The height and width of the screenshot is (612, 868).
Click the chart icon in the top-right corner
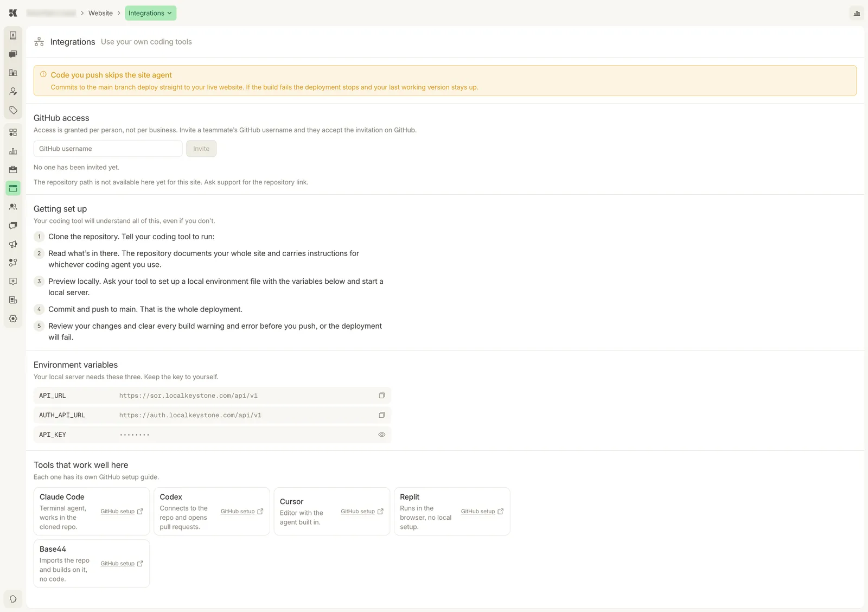point(857,13)
